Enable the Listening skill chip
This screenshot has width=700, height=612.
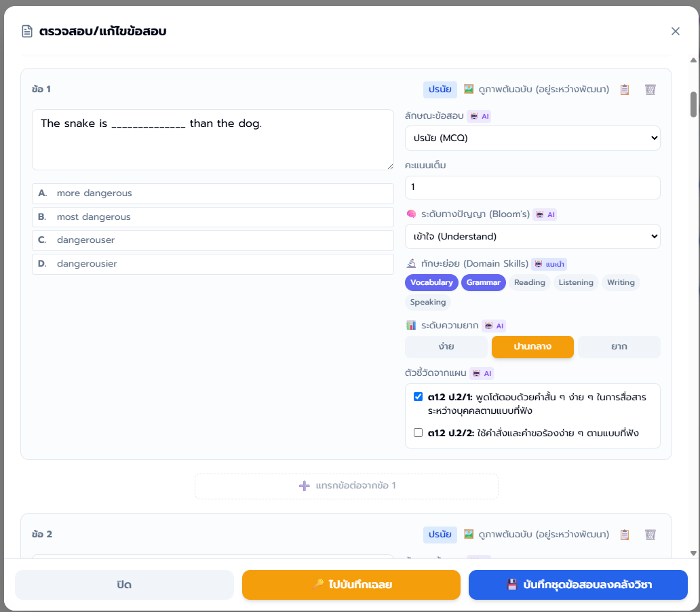[x=576, y=283]
